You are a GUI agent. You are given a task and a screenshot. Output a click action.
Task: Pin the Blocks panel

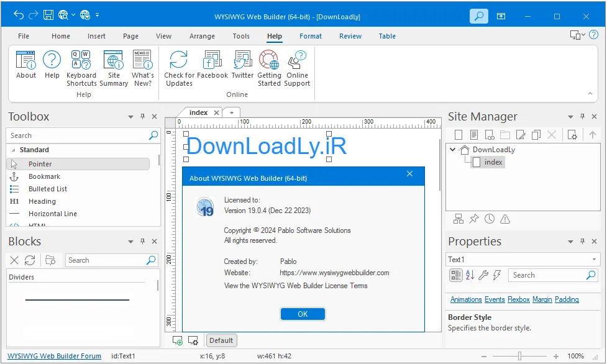142,241
